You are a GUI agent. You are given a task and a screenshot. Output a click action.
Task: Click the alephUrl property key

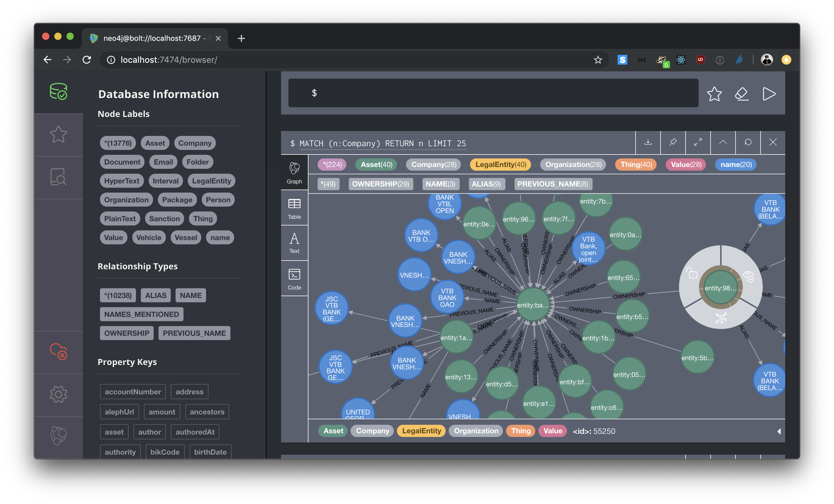click(119, 412)
